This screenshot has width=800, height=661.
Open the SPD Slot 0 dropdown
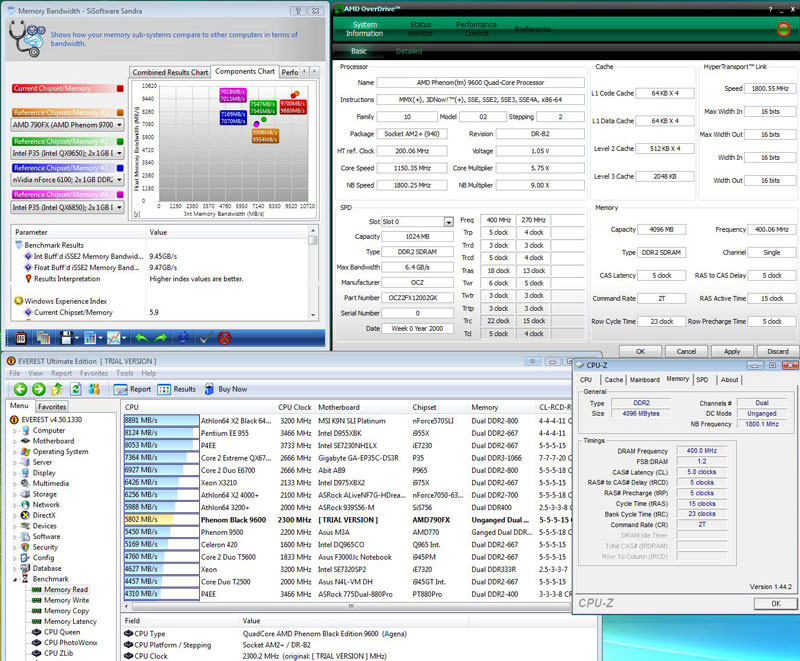[x=448, y=222]
